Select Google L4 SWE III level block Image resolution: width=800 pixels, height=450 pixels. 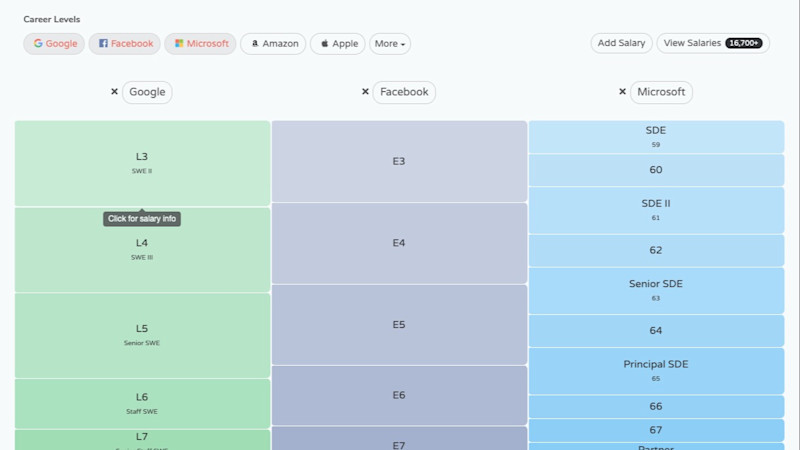142,250
